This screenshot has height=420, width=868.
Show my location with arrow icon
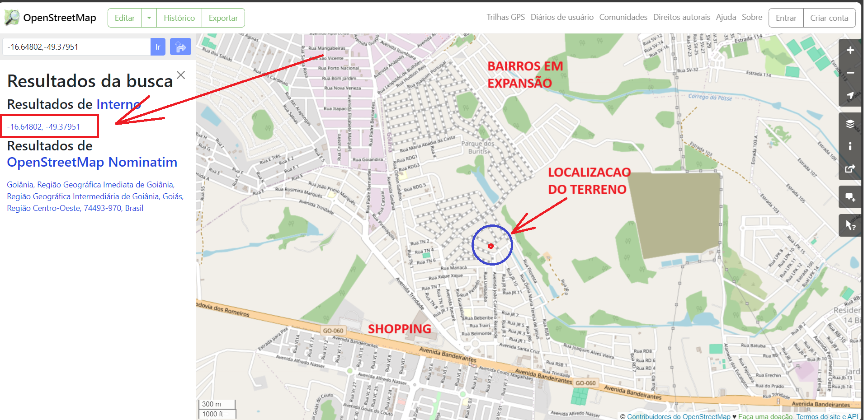click(850, 95)
